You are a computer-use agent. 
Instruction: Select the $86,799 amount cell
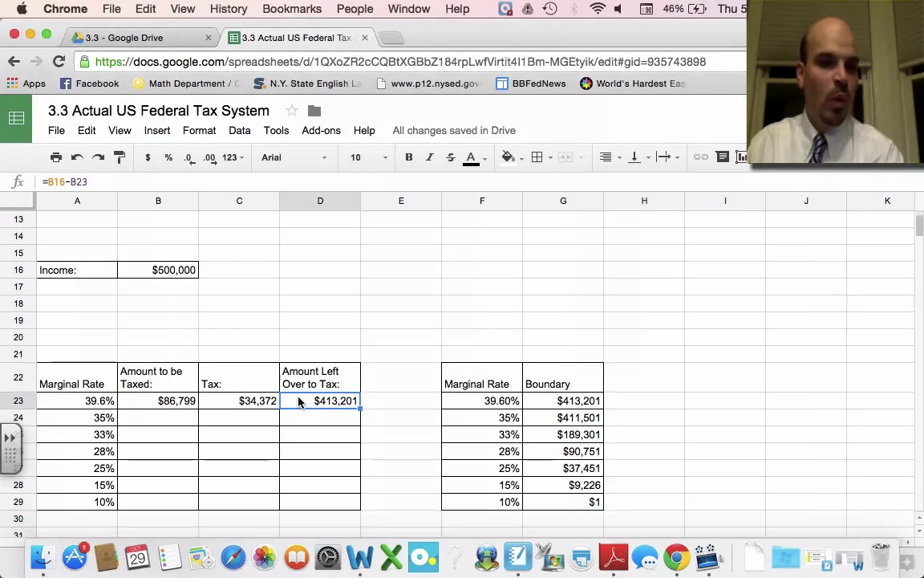click(158, 401)
